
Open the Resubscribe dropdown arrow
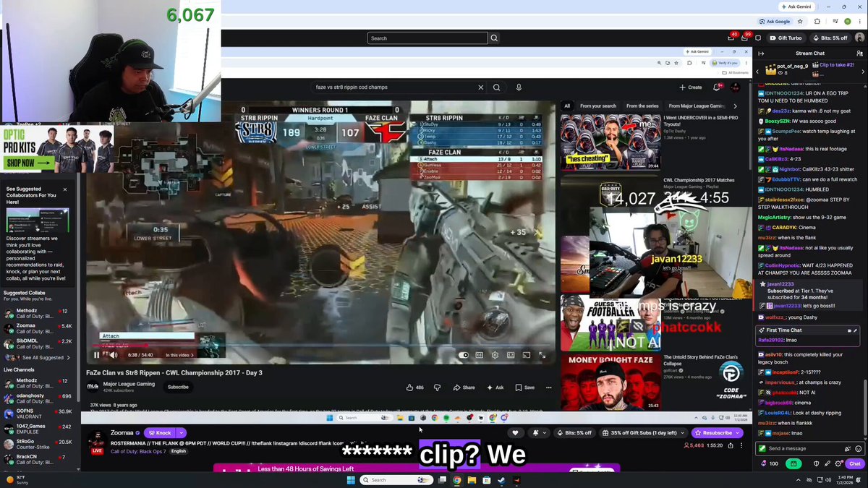738,433
